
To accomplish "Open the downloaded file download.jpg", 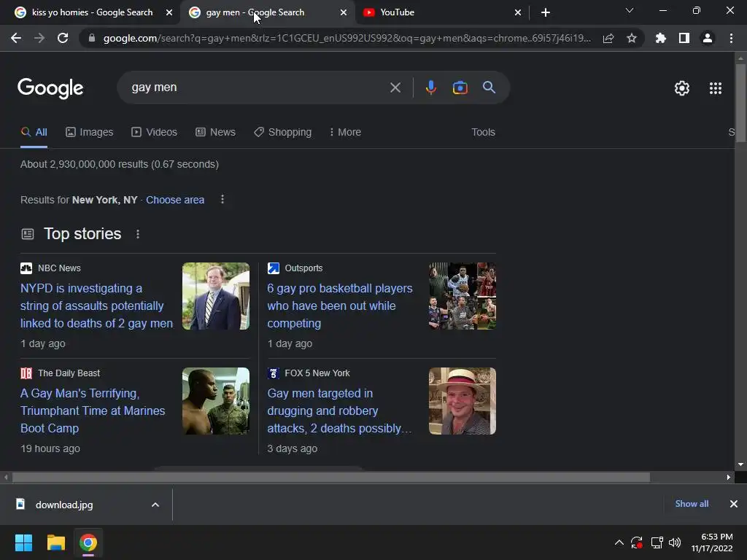I will (x=64, y=505).
